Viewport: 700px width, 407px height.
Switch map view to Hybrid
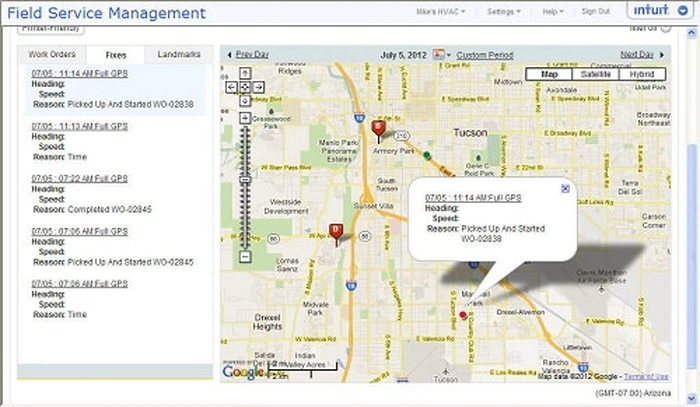tap(642, 74)
